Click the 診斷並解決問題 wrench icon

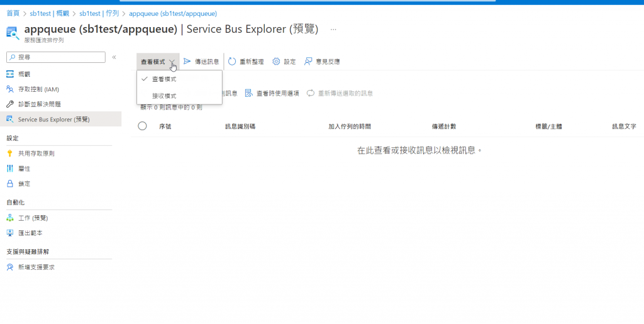click(x=10, y=104)
